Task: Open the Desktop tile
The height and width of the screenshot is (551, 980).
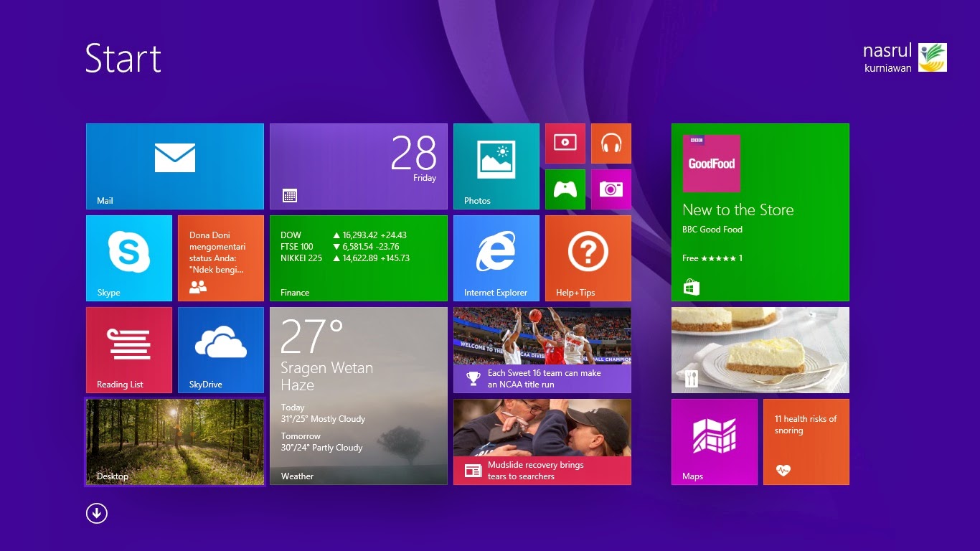Action: point(175,442)
